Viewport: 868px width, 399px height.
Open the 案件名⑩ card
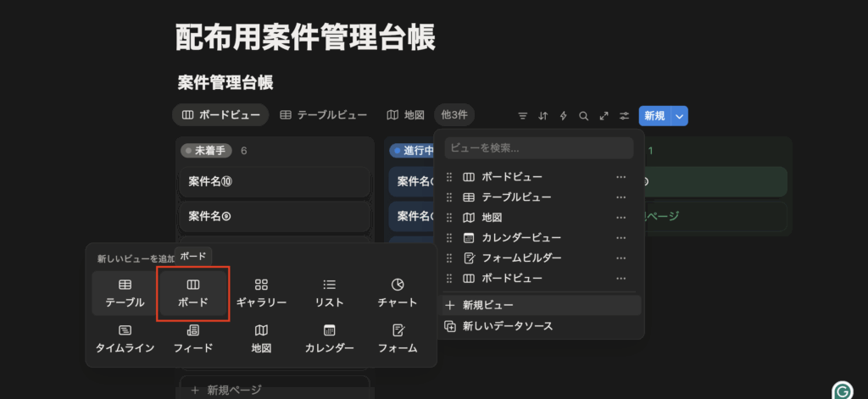tap(275, 181)
